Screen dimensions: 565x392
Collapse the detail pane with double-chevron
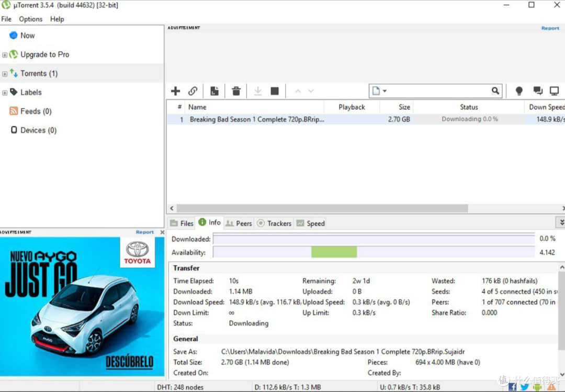pos(561,222)
